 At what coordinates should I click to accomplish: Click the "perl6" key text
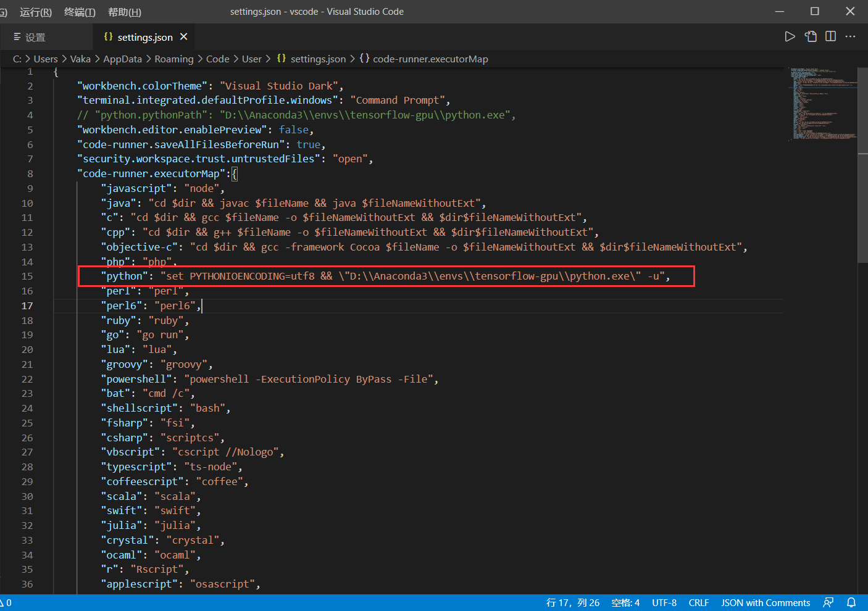(122, 306)
